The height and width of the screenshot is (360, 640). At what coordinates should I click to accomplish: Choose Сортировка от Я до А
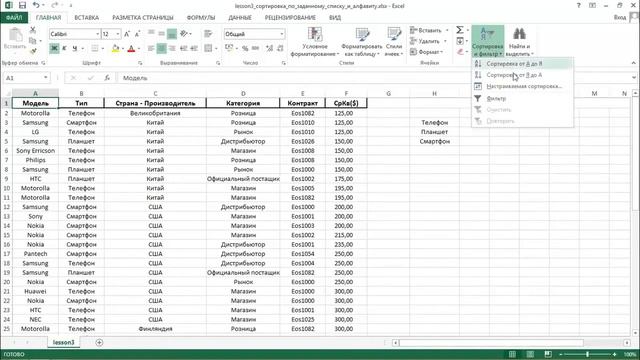click(522, 75)
